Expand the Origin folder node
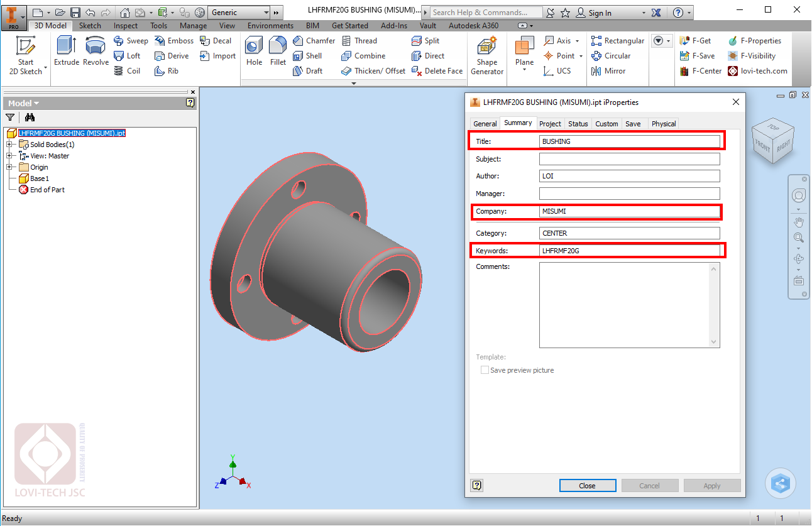The image size is (812, 526). coord(10,167)
